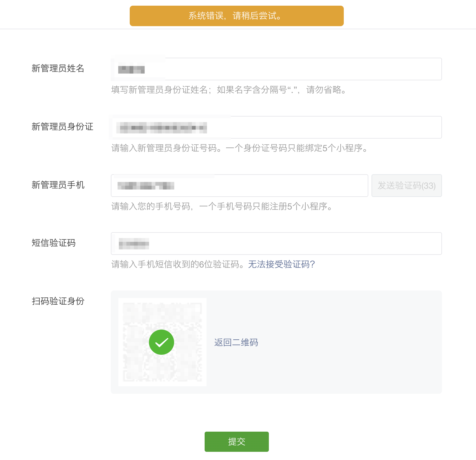Image resolution: width=476 pixels, height=460 pixels.
Task: Click the blurred QR code image
Action: pyautogui.click(x=162, y=342)
